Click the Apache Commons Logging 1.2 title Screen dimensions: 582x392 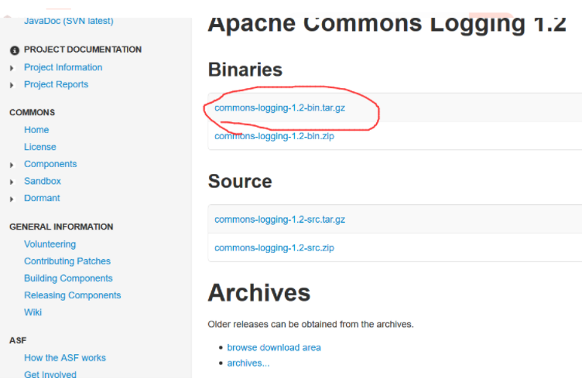tap(387, 26)
